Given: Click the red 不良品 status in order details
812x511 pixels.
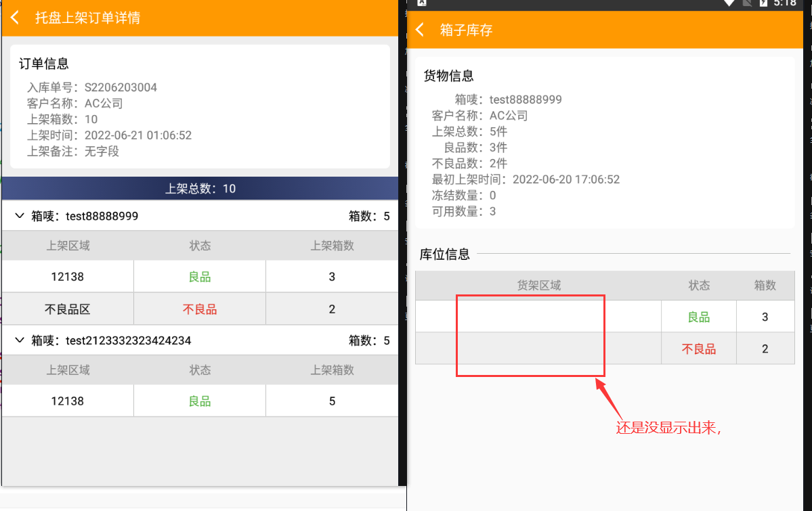Looking at the screenshot, I should click(x=200, y=309).
